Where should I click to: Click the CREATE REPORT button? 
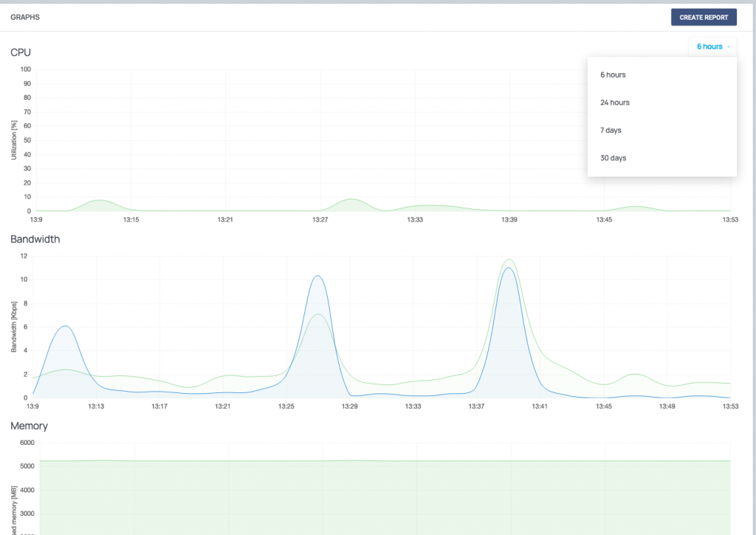[704, 18]
